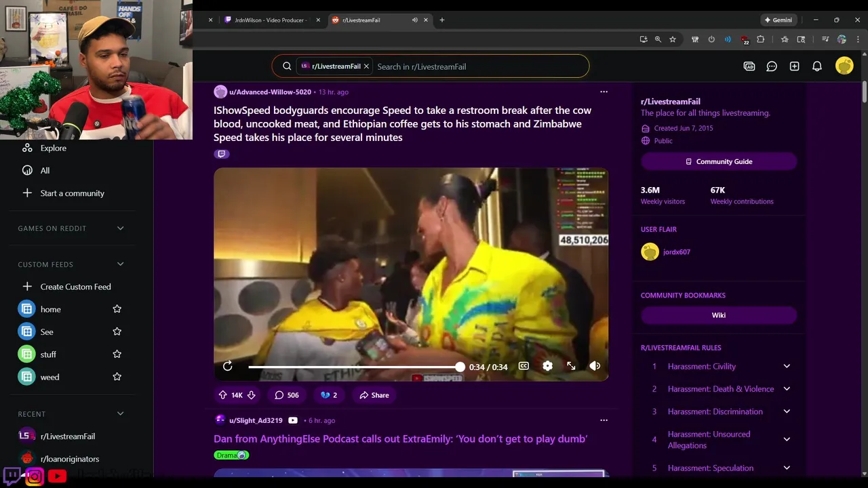868x488 pixels.
Task: Downvote the IShowSpeed bodyguards post
Action: (251, 395)
